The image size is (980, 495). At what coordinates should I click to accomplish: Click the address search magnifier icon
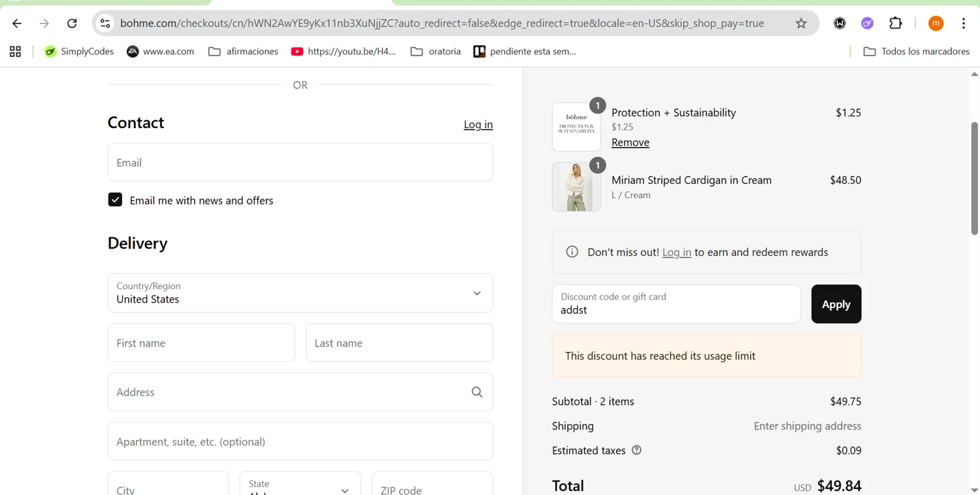click(x=477, y=392)
